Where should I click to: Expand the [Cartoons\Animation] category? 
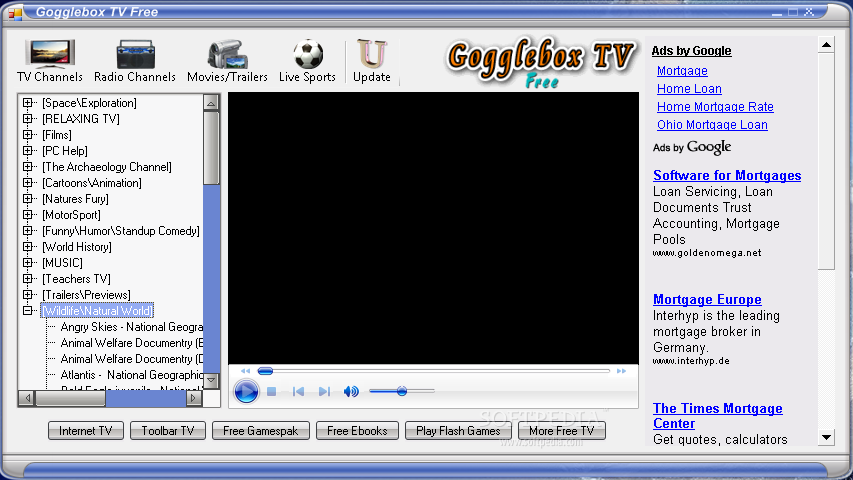pos(27,183)
